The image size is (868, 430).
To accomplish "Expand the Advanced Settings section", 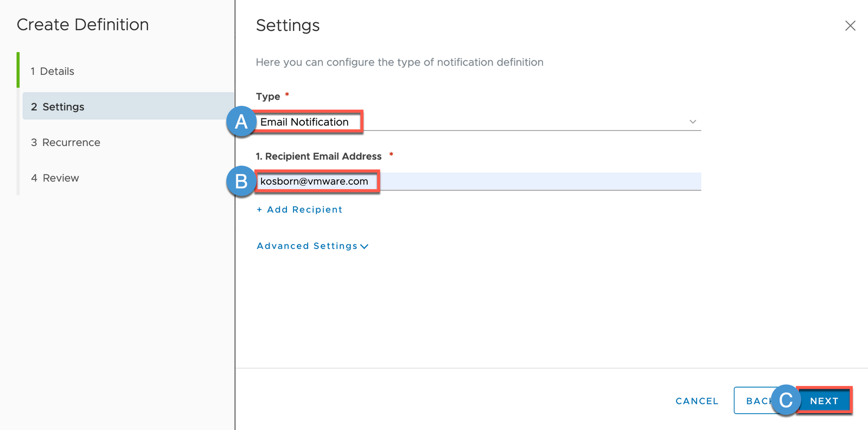I will (x=307, y=246).
